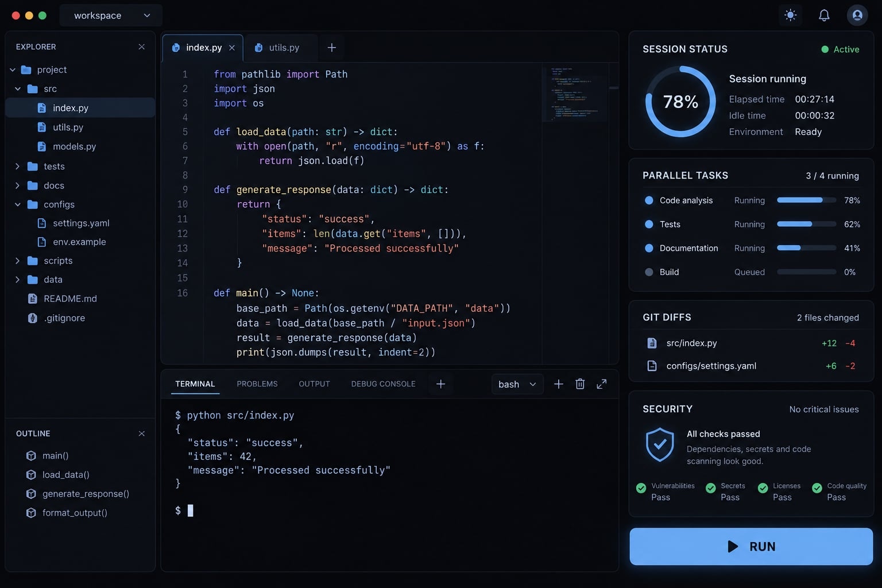Click the format_output() symbol icon
Screen dimensions: 882x588
click(x=32, y=513)
